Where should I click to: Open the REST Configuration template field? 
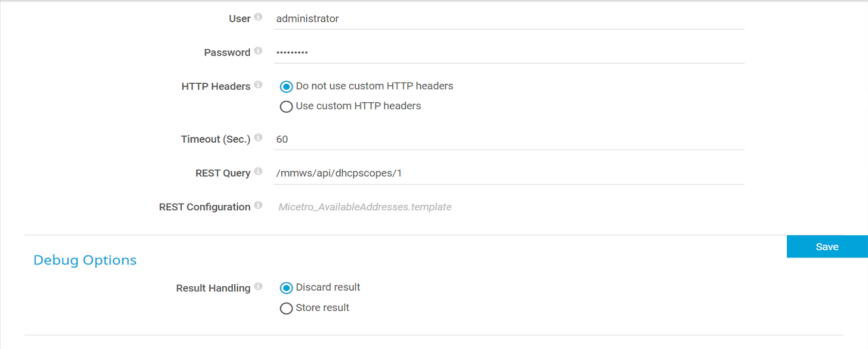(509, 207)
